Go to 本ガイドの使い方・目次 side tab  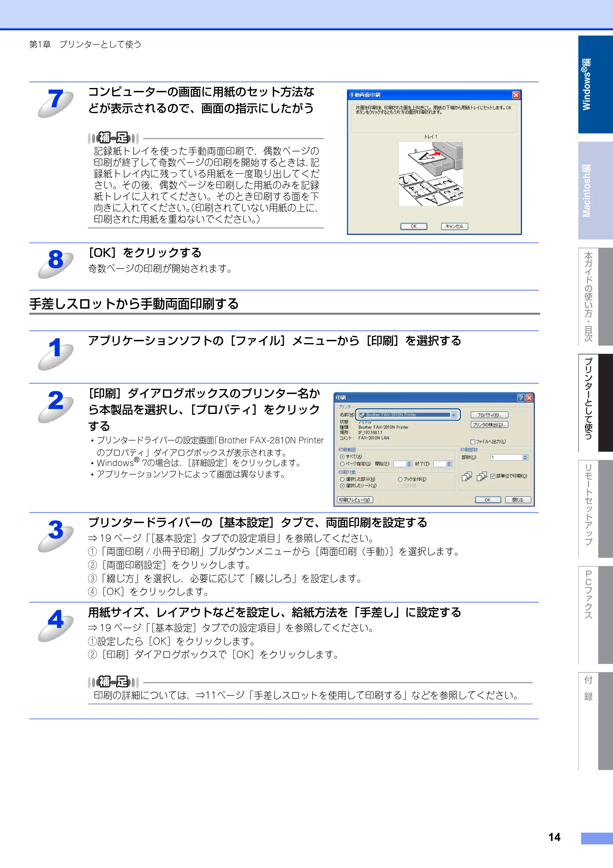[x=595, y=296]
